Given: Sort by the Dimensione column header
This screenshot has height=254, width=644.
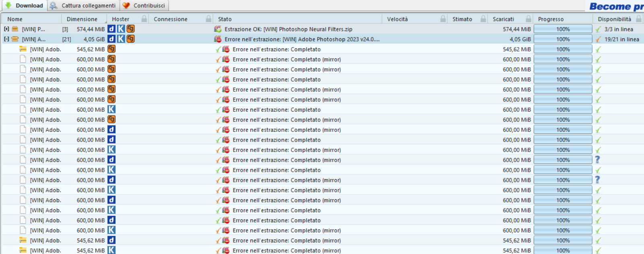Looking at the screenshot, I should (82, 19).
